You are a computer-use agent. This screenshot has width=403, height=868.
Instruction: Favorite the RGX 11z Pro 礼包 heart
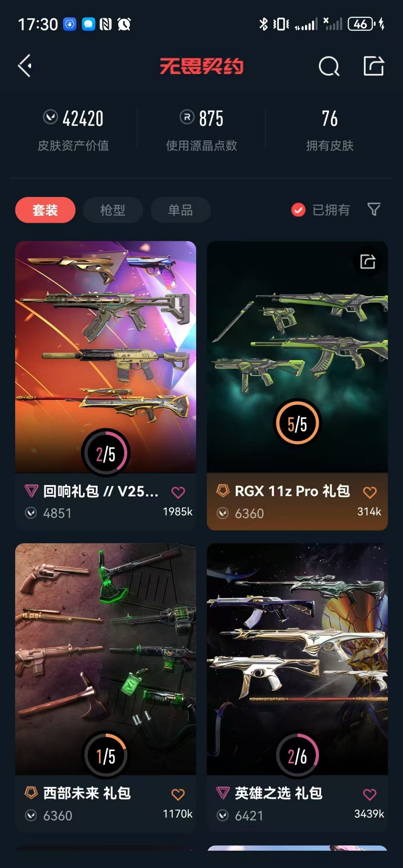pos(370,492)
